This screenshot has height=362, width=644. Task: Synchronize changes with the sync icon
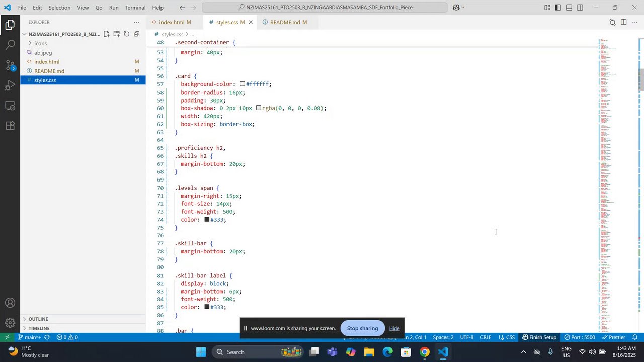click(x=47, y=337)
